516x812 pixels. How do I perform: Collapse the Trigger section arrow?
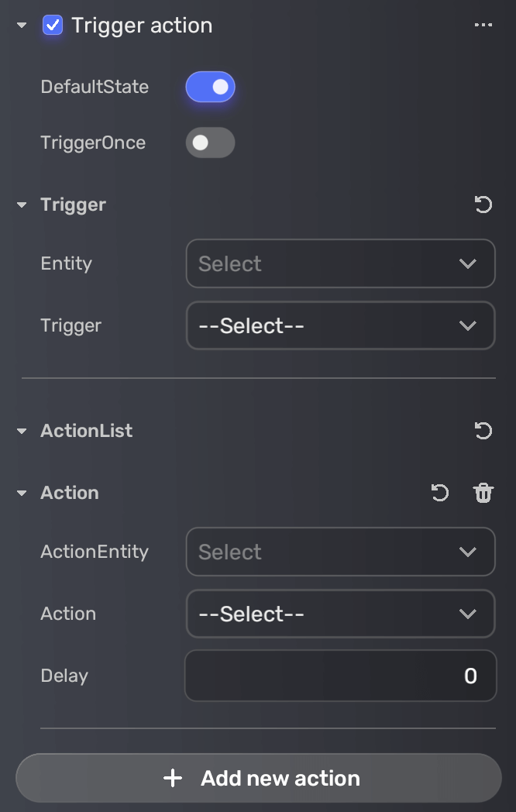pos(22,205)
